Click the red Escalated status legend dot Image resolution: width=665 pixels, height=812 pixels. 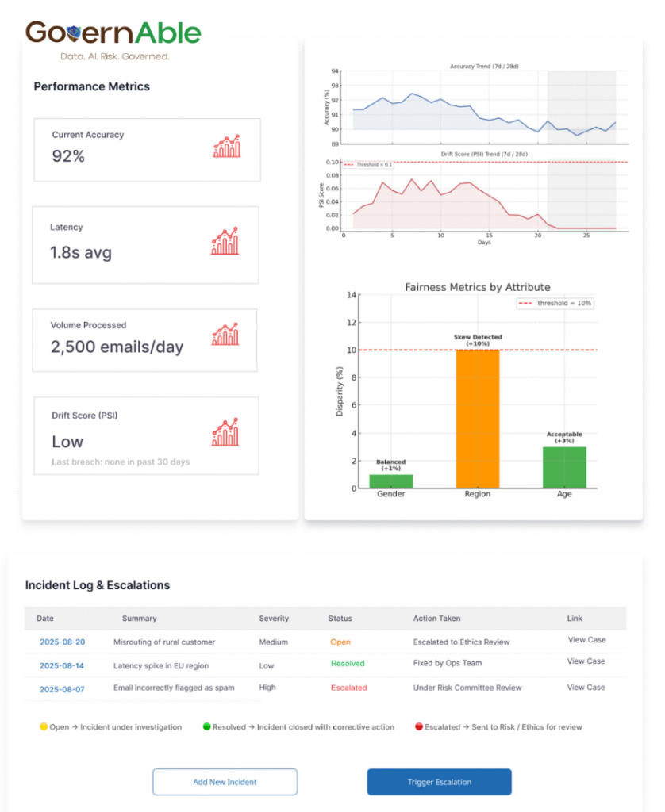417,726
